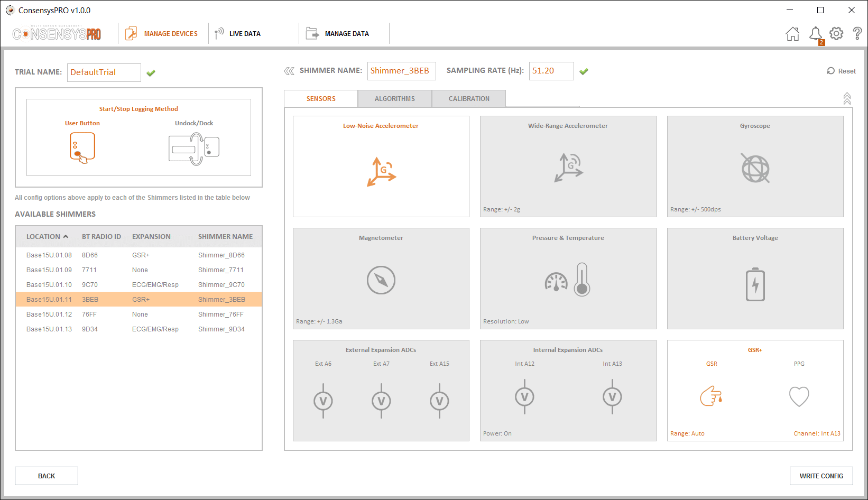Sort by the BT Radio ID column
The image size is (868, 500).
(101, 237)
